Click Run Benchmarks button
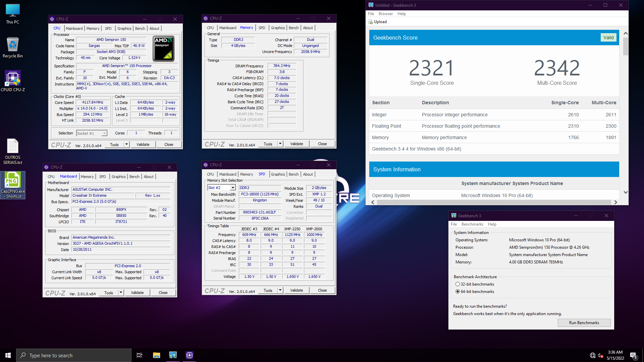 [584, 323]
